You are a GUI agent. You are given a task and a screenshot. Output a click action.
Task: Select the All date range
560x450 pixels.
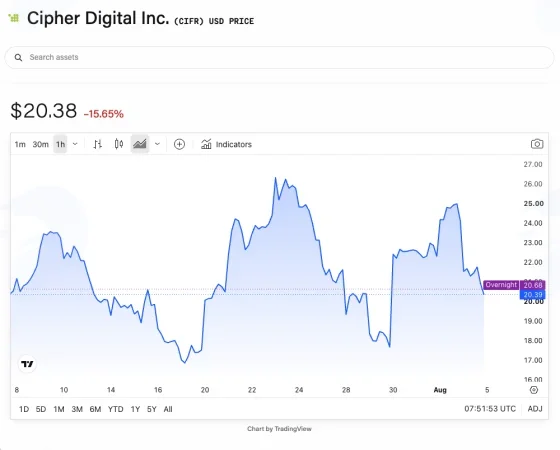168,409
